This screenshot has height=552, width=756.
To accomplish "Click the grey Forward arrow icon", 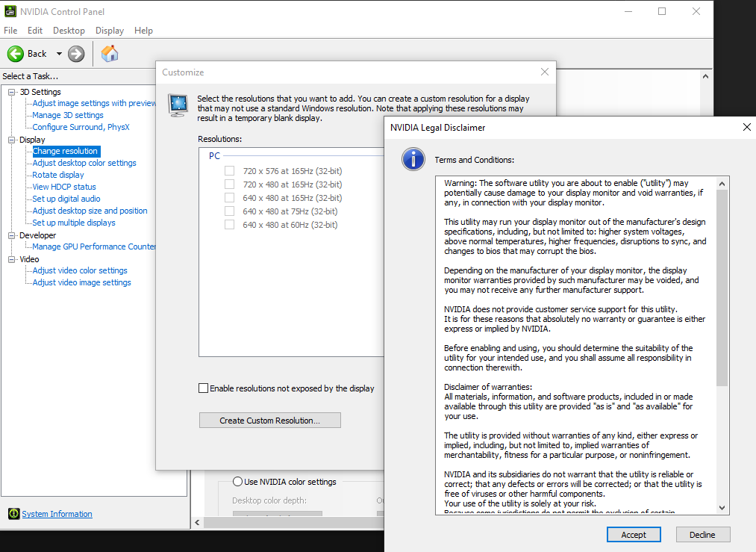I will tap(76, 54).
